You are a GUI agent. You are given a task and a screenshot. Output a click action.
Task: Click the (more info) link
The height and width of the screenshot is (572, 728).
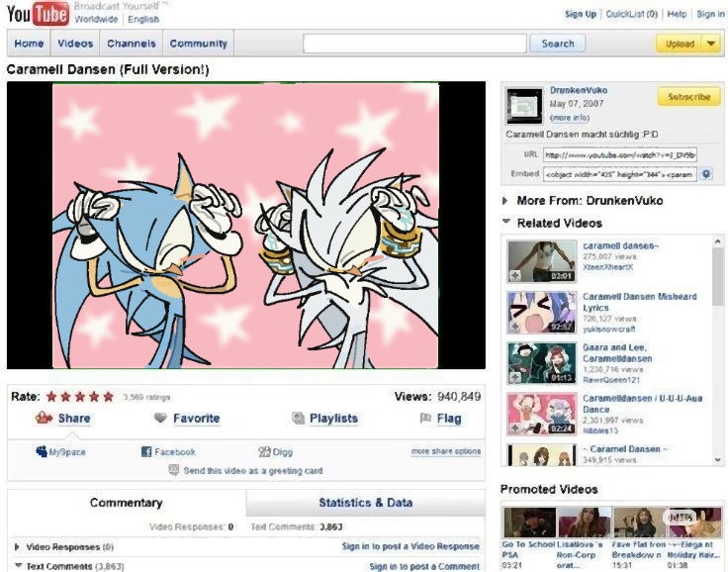point(570,118)
